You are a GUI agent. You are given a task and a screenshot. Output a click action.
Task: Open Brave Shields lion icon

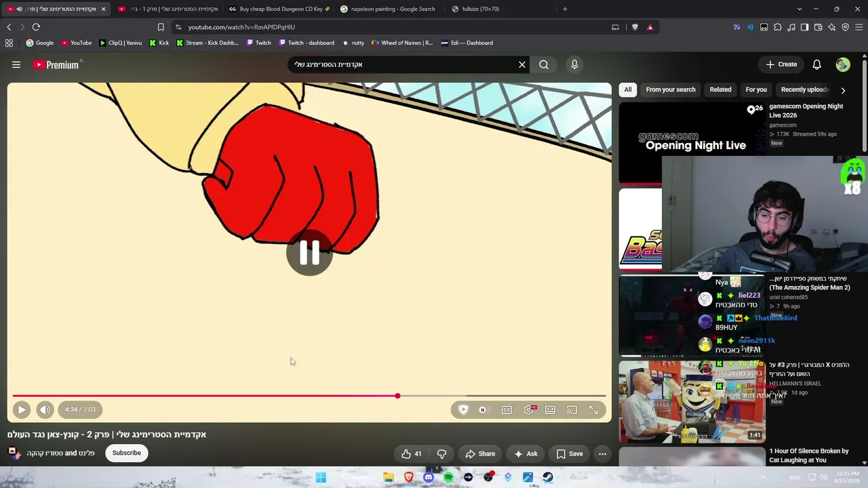tap(635, 27)
